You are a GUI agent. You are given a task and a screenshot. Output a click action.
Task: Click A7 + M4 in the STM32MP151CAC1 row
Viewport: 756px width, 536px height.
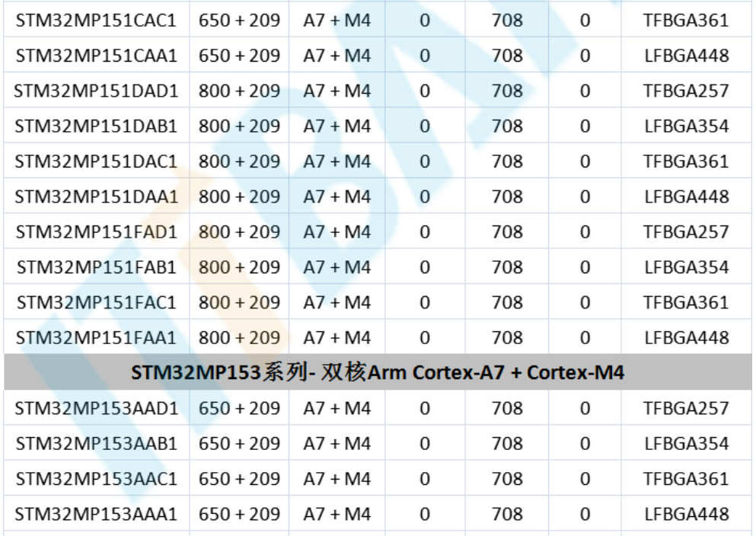point(337,21)
